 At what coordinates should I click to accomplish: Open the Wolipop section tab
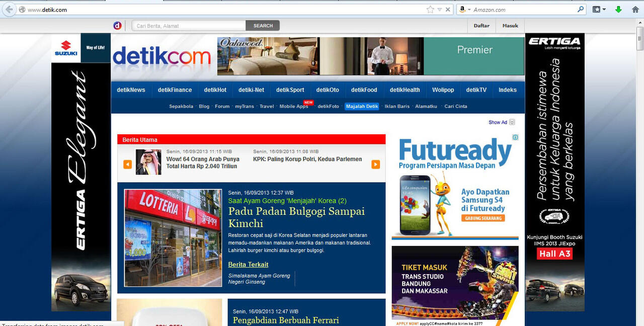(443, 90)
